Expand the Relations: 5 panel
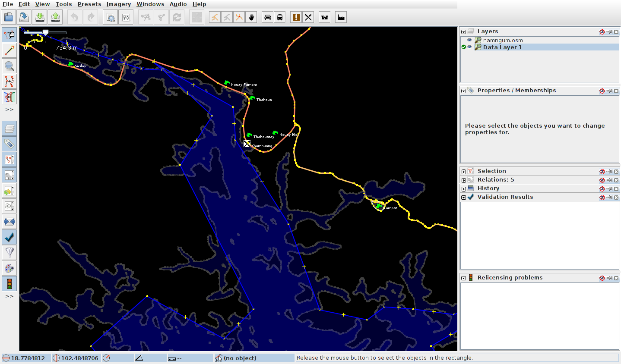The height and width of the screenshot is (364, 621). pyautogui.click(x=463, y=180)
